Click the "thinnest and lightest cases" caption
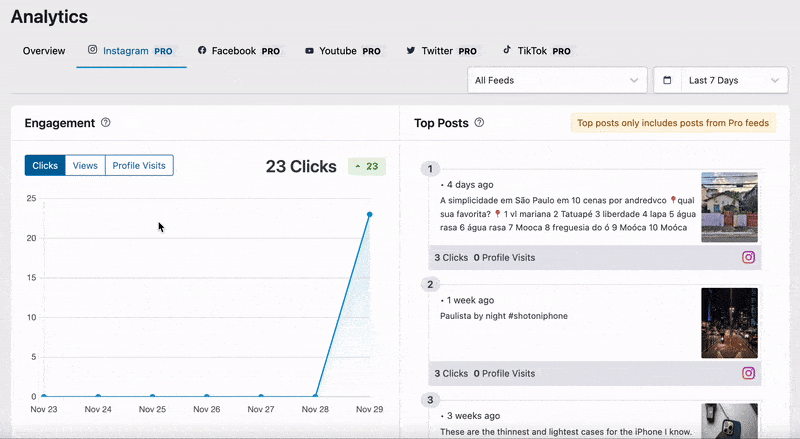 [x=566, y=432]
